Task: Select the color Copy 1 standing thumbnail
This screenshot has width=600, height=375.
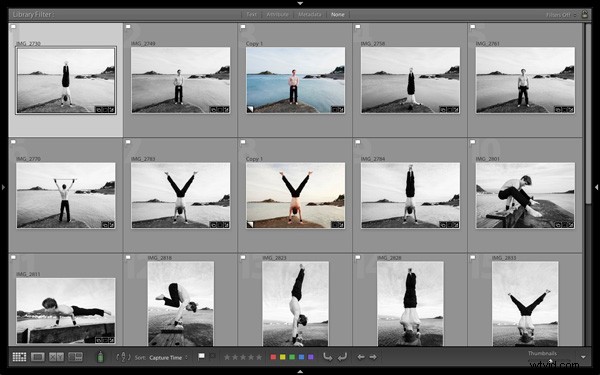Action: [x=295, y=80]
